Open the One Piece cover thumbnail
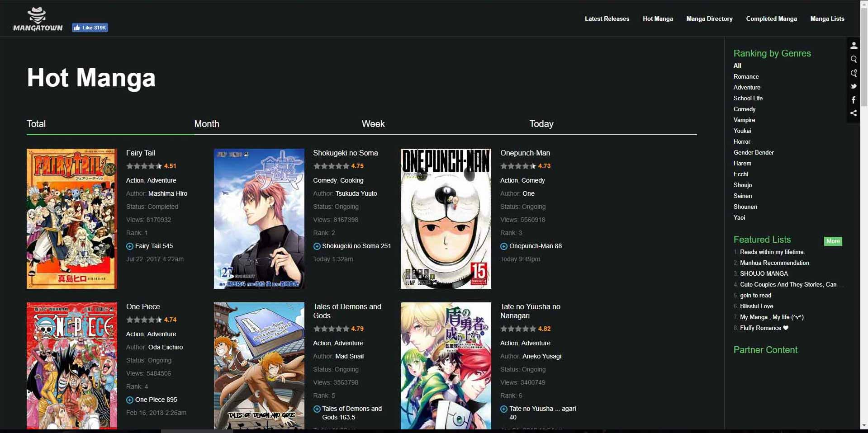868x433 pixels. [72, 365]
